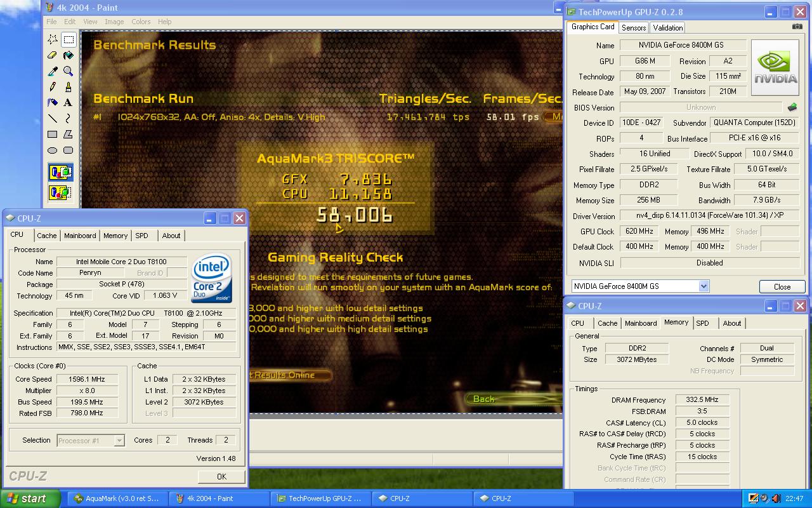
Task: Click the Subvendor 'QUANTA Computer (152D)' field
Action: coord(754,123)
